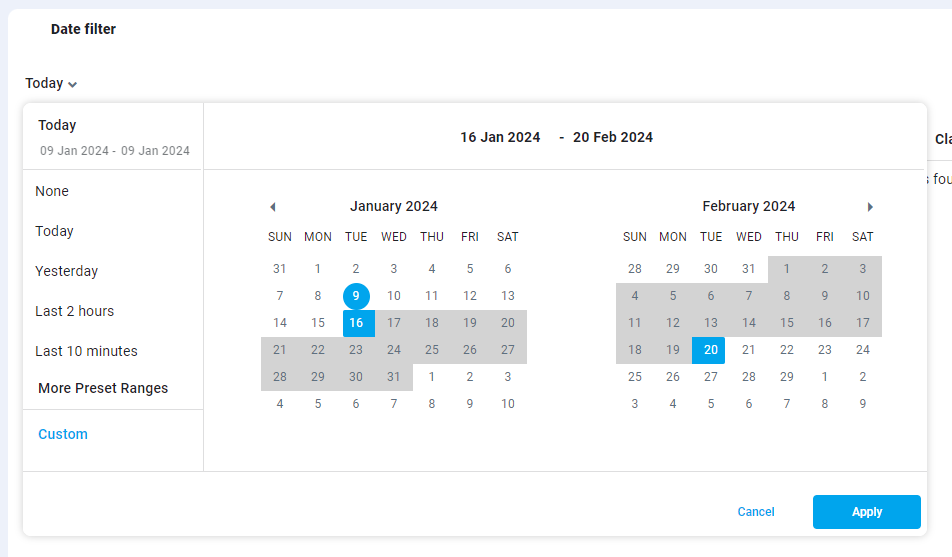The height and width of the screenshot is (557, 952).
Task: Open the Custom range option
Action: pos(63,434)
